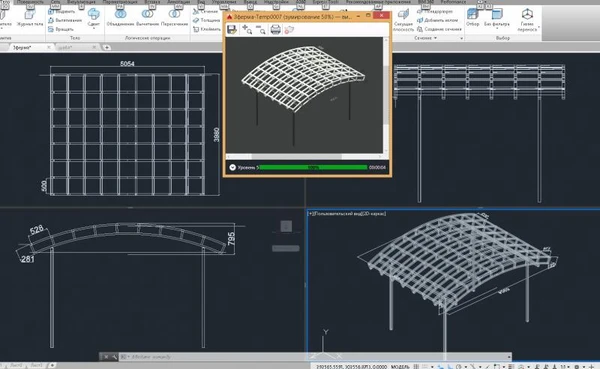This screenshot has height=369, width=600.
Task: Zoom out on render output image
Action: pyautogui.click(x=261, y=29)
